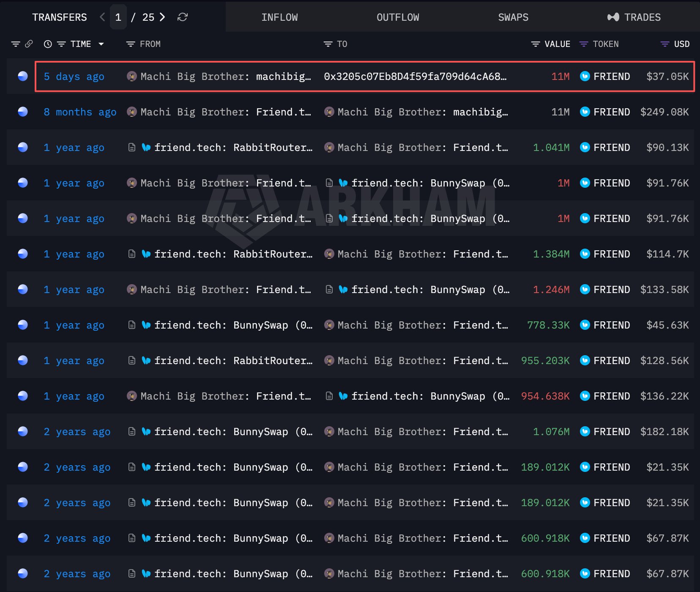Screen dimensions: 700x592
Task: Click the $45.63K USD amount
Action: coord(667,325)
